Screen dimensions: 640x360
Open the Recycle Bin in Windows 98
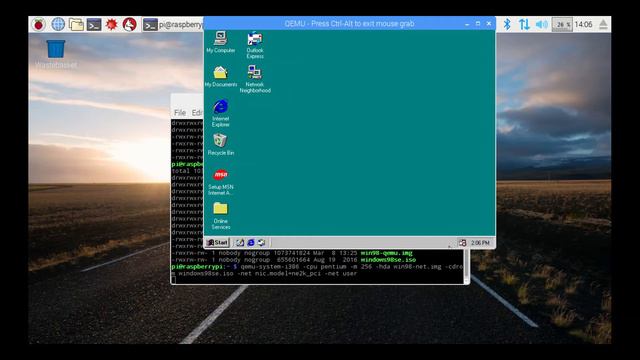(x=220, y=144)
